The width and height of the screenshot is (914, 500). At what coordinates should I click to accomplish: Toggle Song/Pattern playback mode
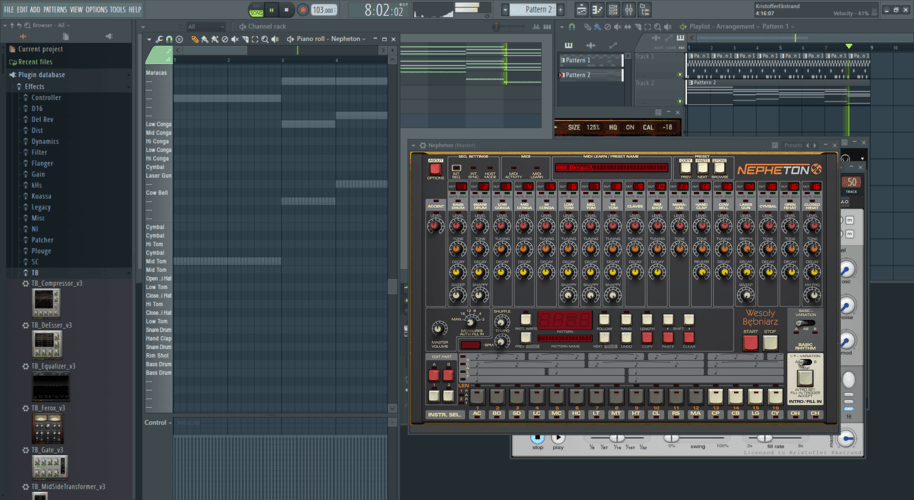pyautogui.click(x=256, y=10)
